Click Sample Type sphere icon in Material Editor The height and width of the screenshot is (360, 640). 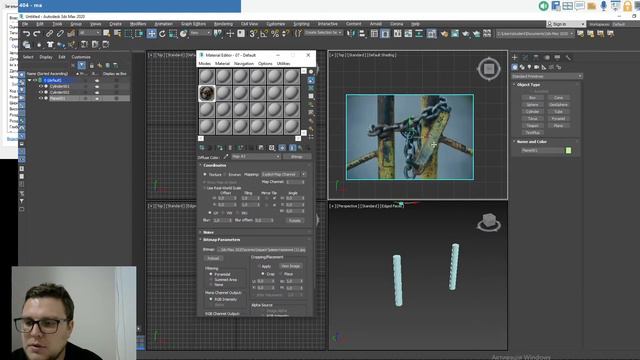click(x=311, y=72)
